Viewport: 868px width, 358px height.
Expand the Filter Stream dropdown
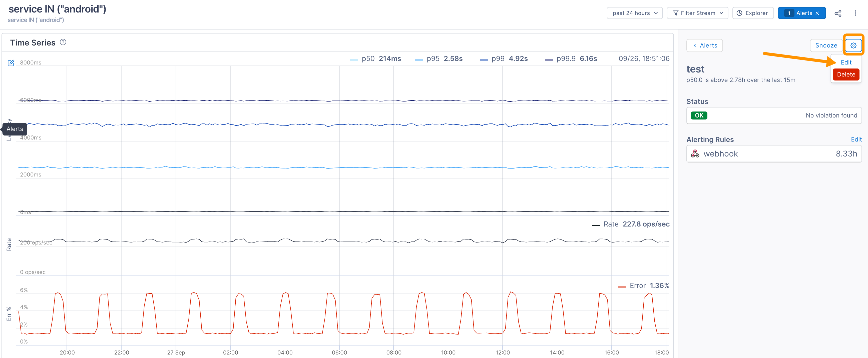(x=697, y=13)
